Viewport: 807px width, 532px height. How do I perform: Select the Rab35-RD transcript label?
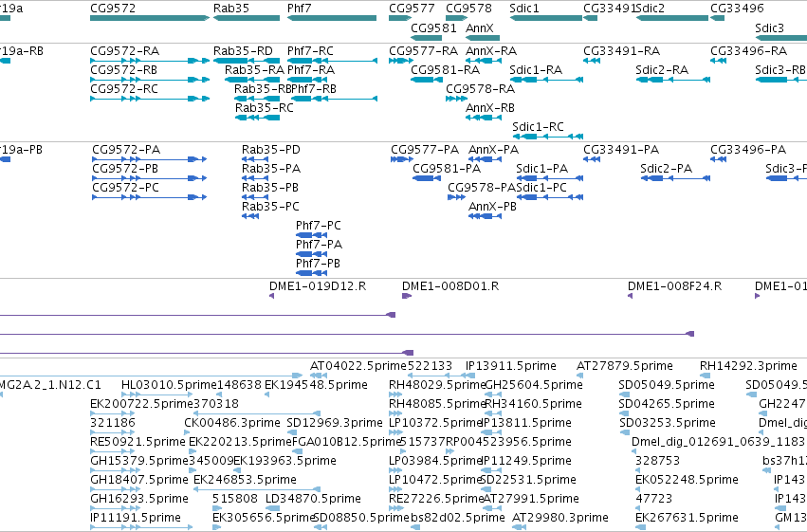243,51
